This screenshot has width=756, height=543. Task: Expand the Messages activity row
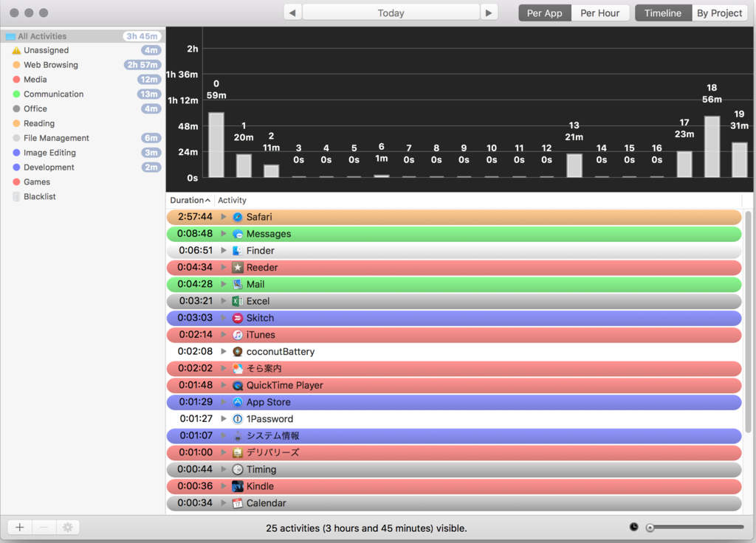(x=224, y=234)
